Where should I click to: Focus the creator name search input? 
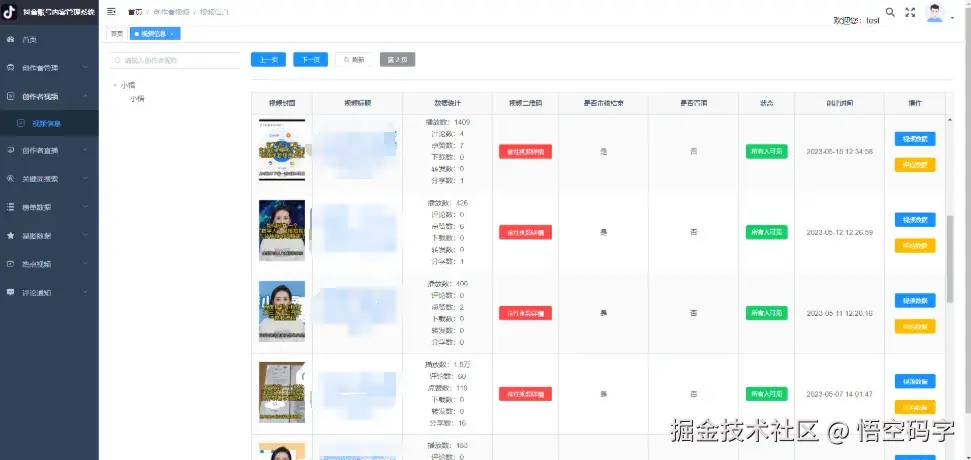point(175,61)
